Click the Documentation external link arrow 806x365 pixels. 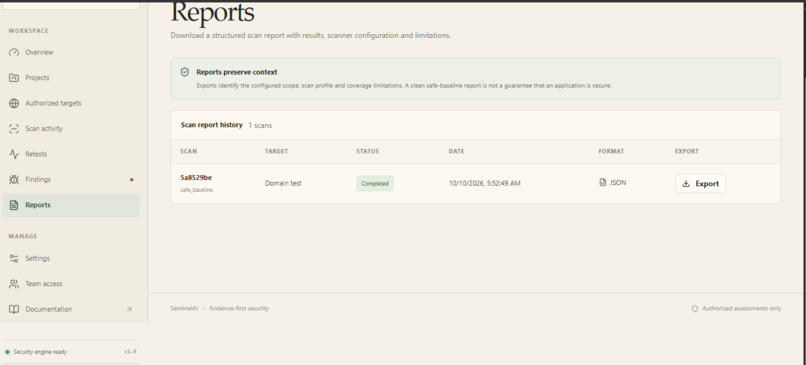(x=129, y=309)
